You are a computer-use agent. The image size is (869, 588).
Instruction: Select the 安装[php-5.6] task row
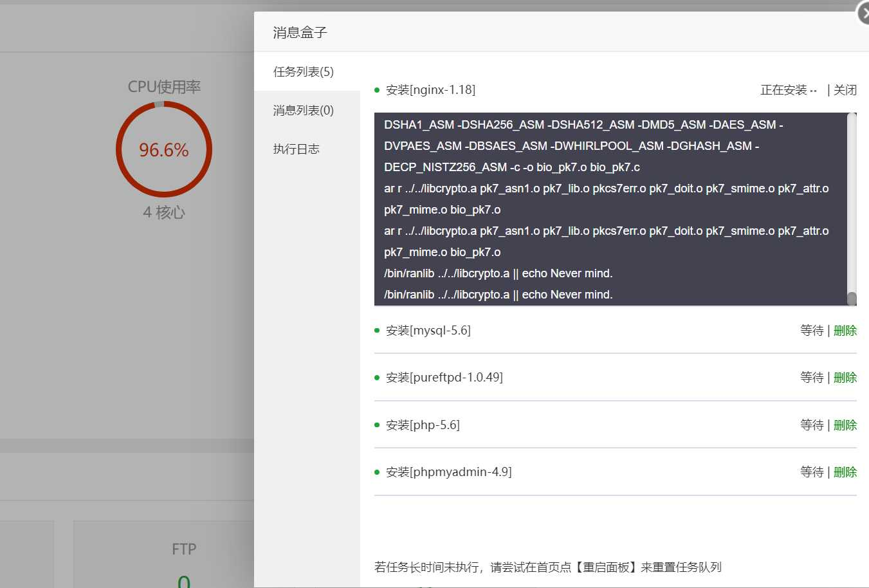tap(616, 425)
